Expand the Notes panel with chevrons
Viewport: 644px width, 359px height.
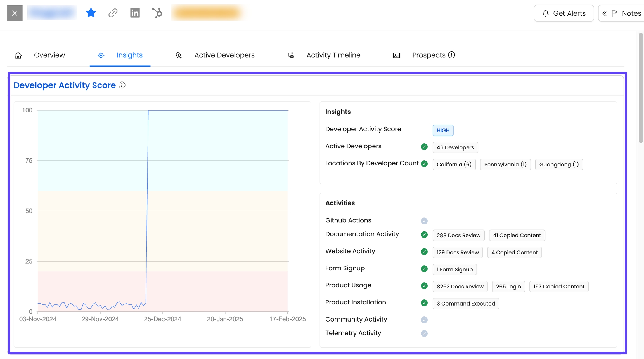[x=604, y=13]
